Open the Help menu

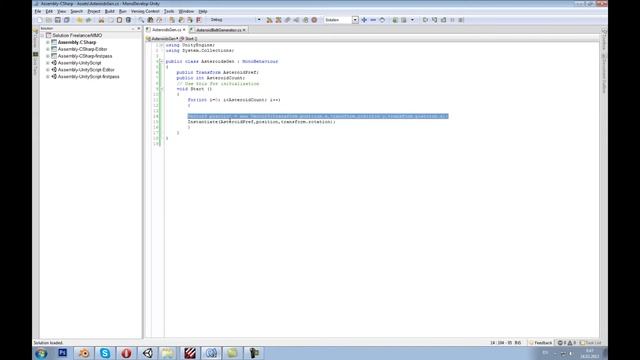(202, 11)
